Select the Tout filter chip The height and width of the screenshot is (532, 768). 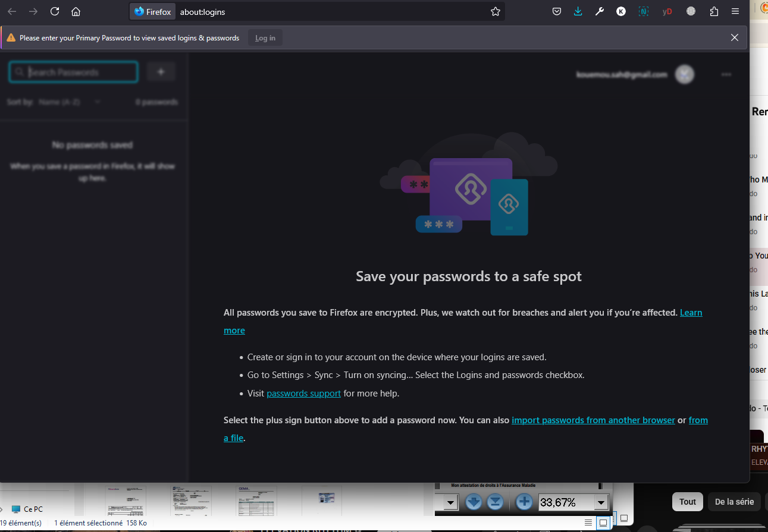click(x=688, y=502)
